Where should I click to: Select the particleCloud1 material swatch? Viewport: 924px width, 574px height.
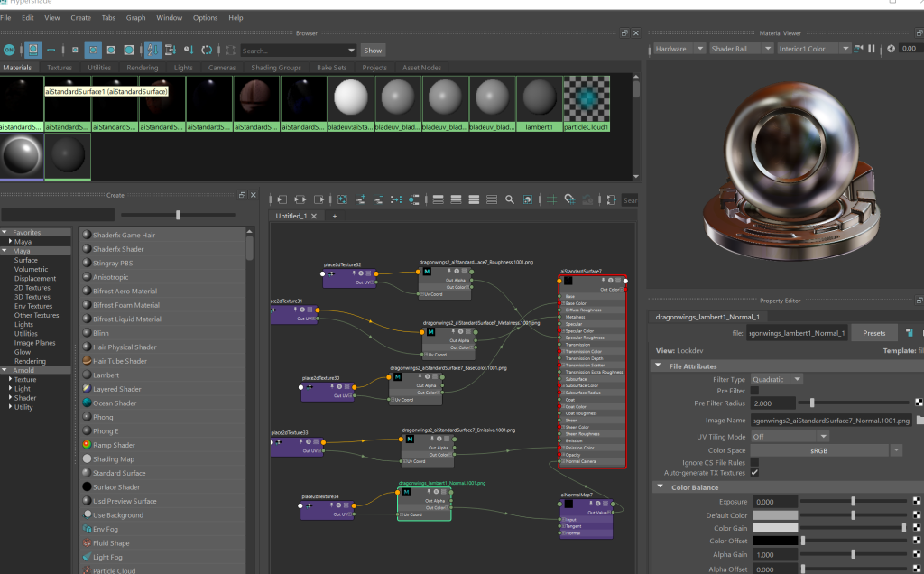[x=587, y=103]
